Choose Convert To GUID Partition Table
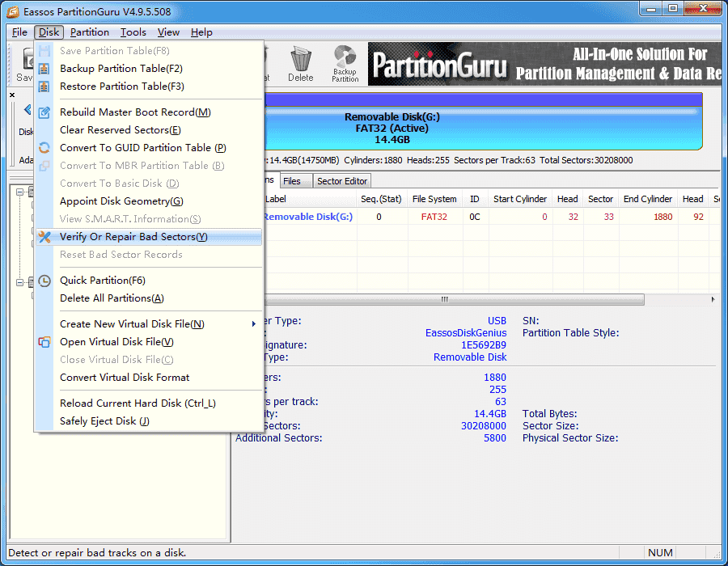728x566 pixels. pyautogui.click(x=149, y=148)
